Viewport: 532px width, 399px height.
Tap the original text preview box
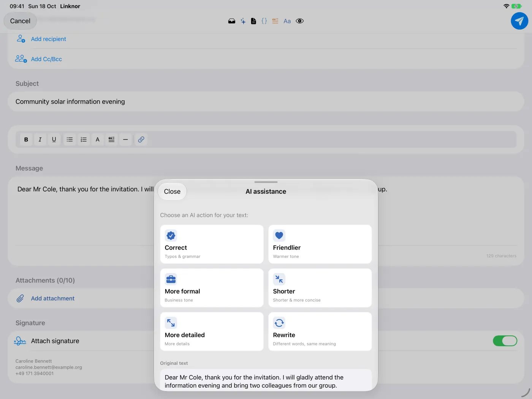[x=266, y=380]
